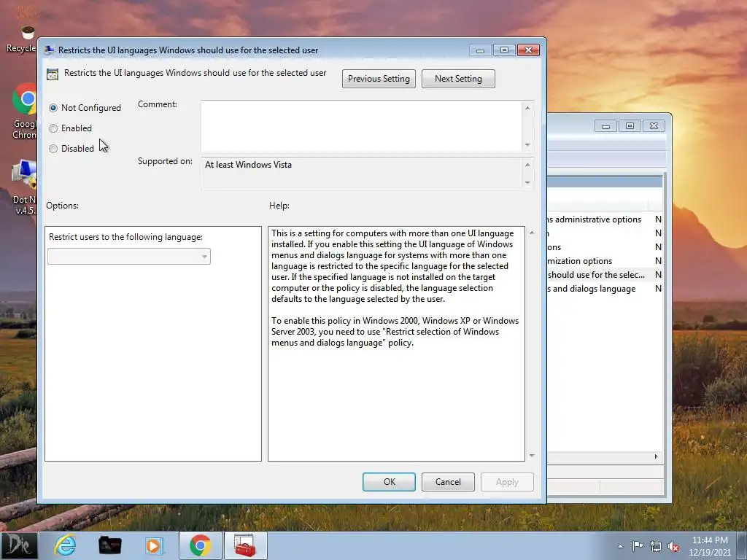Viewport: 747px width, 560px height.
Task: Click Supported on scroll up arrow
Action: pyautogui.click(x=527, y=165)
